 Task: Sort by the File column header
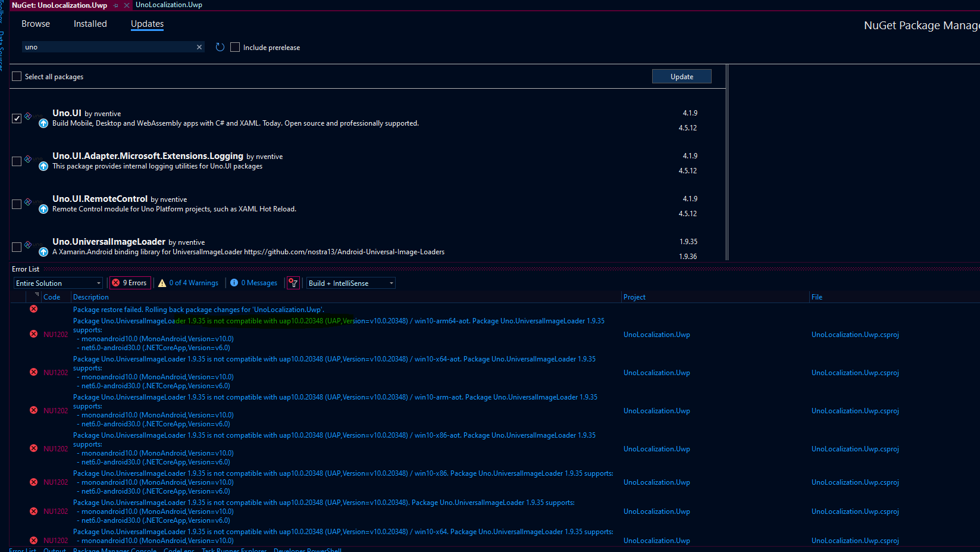817,297
